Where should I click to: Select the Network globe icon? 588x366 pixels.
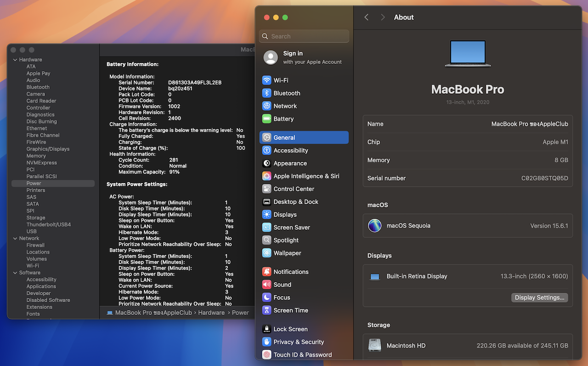(266, 106)
